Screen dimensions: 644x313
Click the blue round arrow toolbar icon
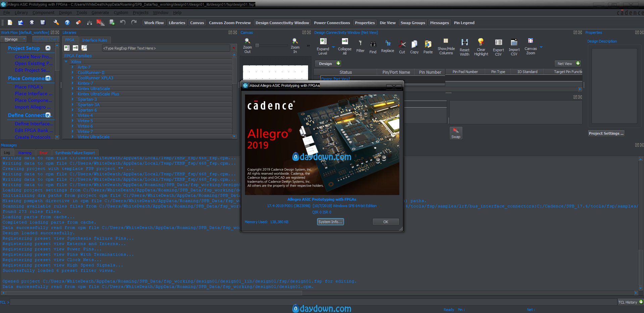[x=67, y=22]
